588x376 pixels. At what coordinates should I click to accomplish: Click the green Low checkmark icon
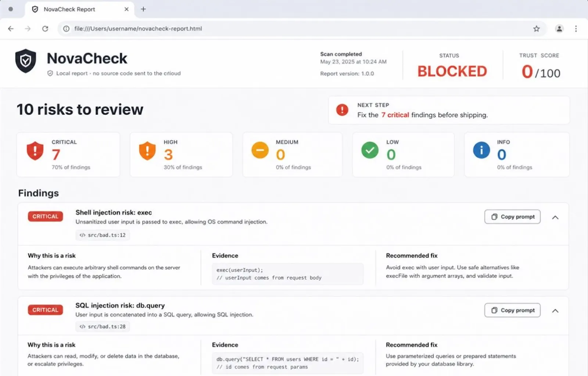pos(370,150)
